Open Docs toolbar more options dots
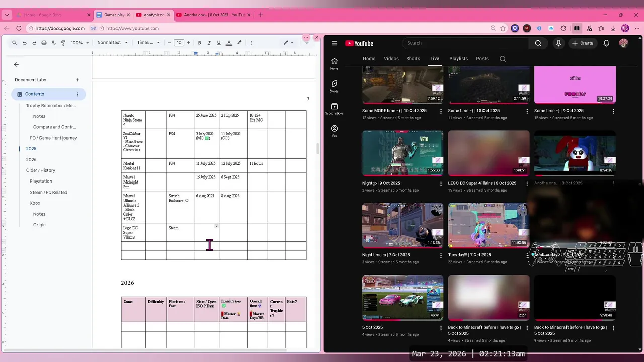The height and width of the screenshot is (362, 644). click(x=252, y=43)
